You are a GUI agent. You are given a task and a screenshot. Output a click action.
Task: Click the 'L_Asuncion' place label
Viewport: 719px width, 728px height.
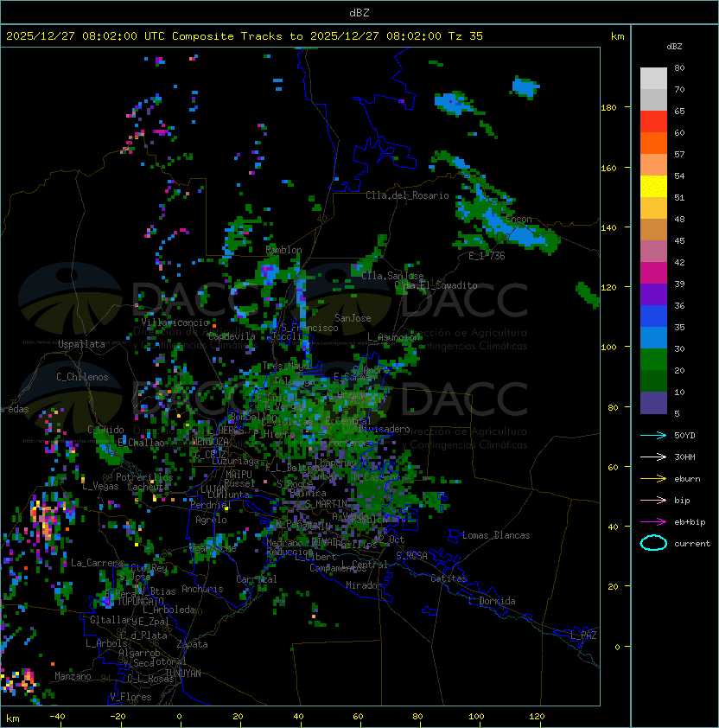pos(393,337)
